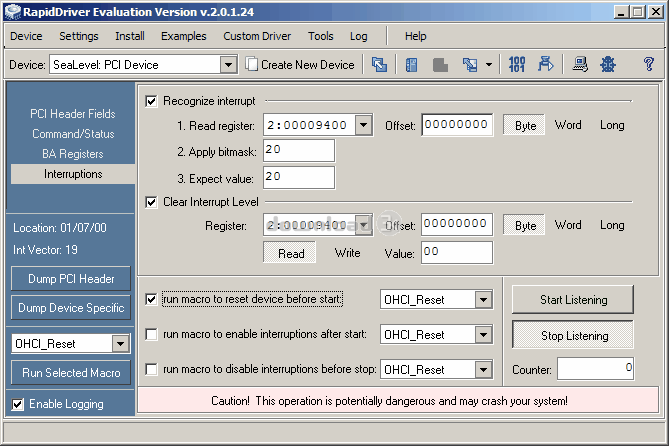Click the bug debug icon in toolbar
Screen dimensions: 669x446
tap(607, 65)
